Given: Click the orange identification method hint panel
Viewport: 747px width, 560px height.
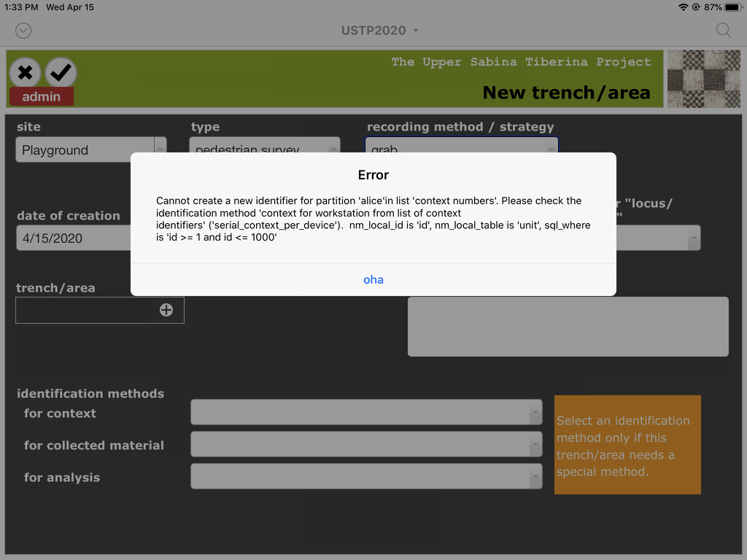Looking at the screenshot, I should (627, 445).
